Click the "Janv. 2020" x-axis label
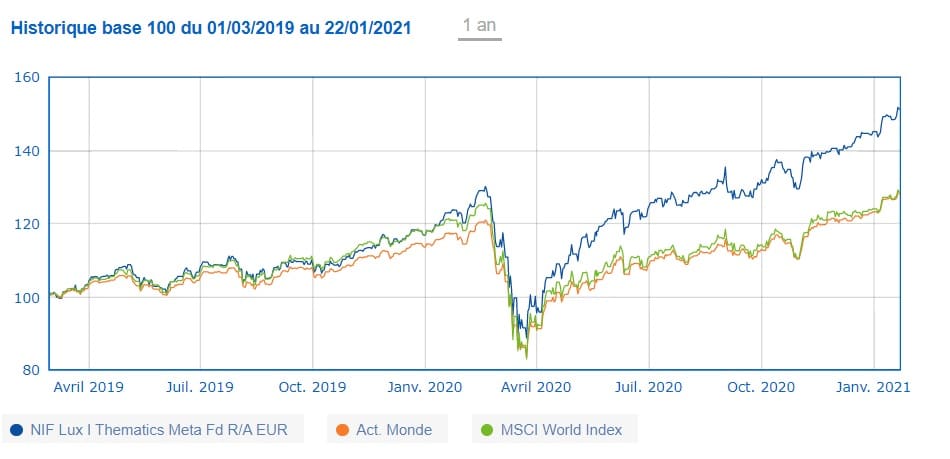The width and height of the screenshot is (950, 459). pos(425,385)
